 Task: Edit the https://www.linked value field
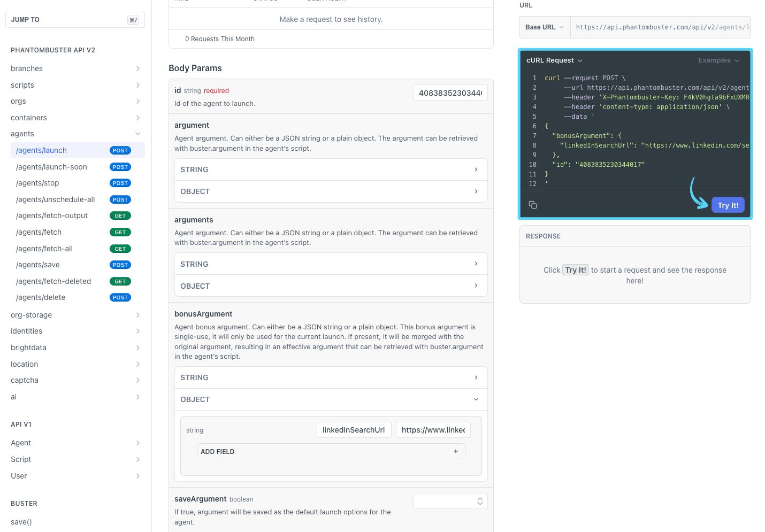[x=433, y=430]
